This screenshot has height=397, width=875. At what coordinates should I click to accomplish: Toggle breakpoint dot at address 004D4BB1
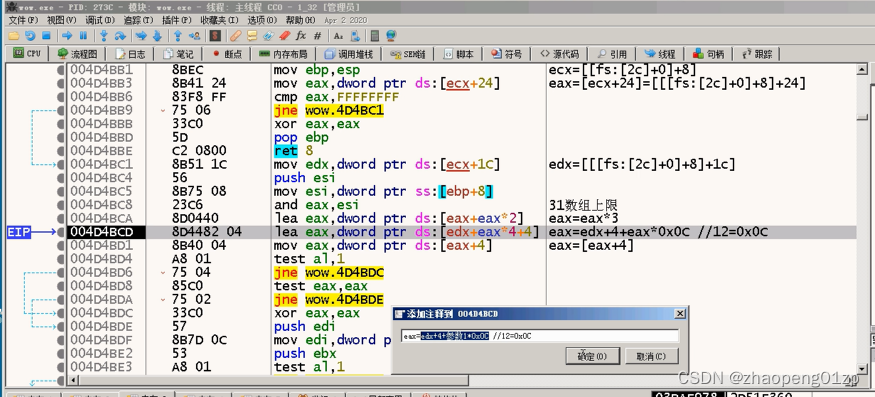[x=60, y=70]
